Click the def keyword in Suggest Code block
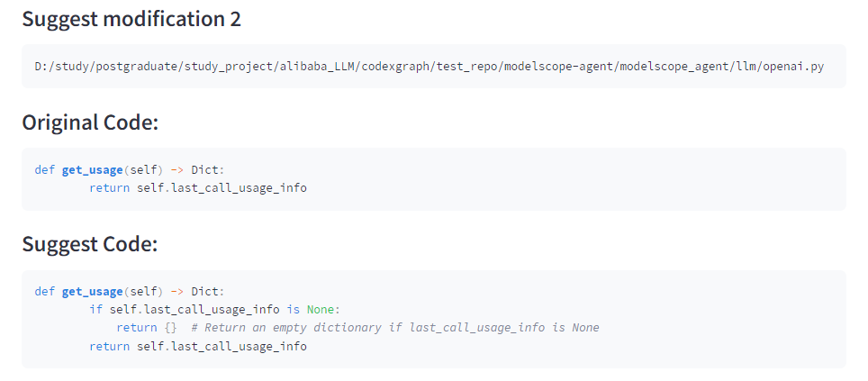868x381 pixels. [44, 291]
